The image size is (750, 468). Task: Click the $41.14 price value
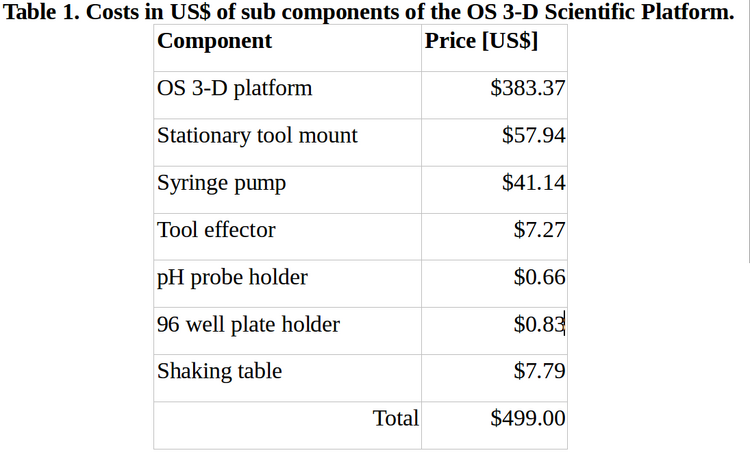(x=533, y=183)
